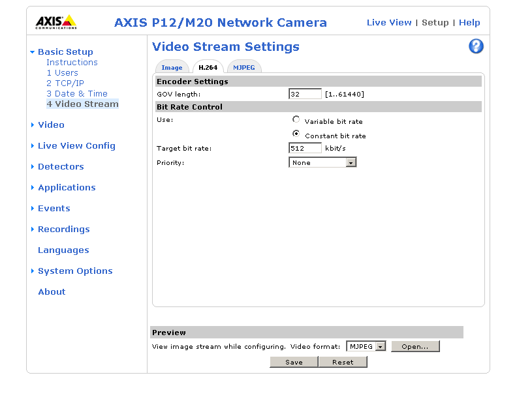This screenshot has height=401, width=532.
Task: Click the AXIS Communications logo
Action: (55, 22)
